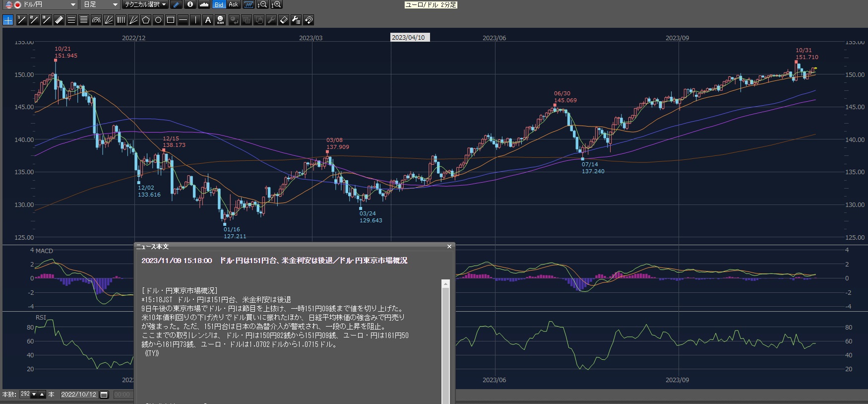Choose the pentagon shape drawing tool
This screenshot has width=868, height=404.
click(x=146, y=20)
